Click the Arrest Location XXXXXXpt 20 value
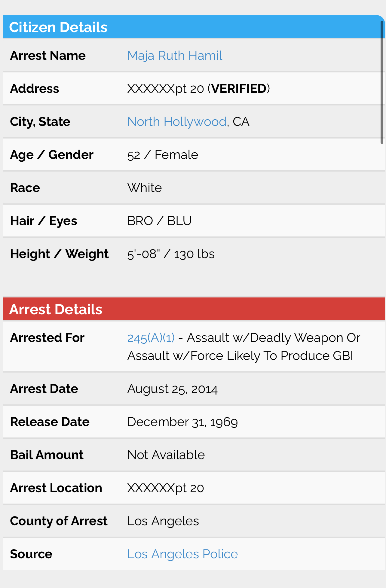The height and width of the screenshot is (588, 386). [166, 488]
